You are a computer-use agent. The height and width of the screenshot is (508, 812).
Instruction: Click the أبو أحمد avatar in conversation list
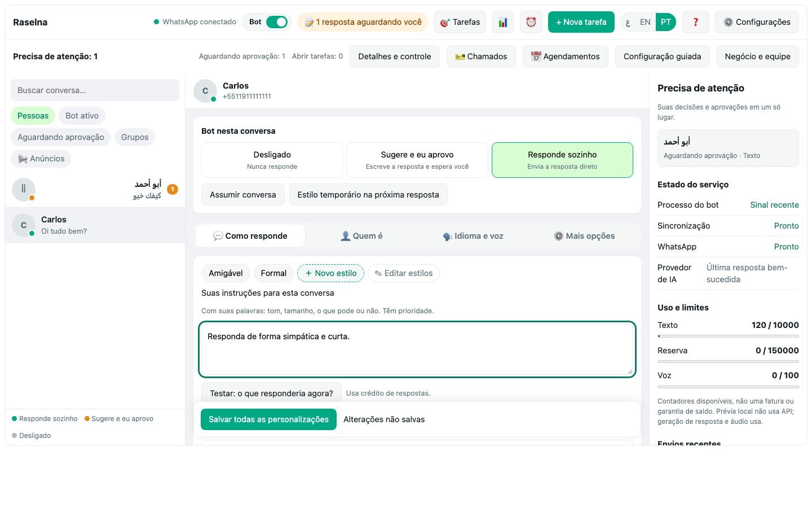point(24,190)
